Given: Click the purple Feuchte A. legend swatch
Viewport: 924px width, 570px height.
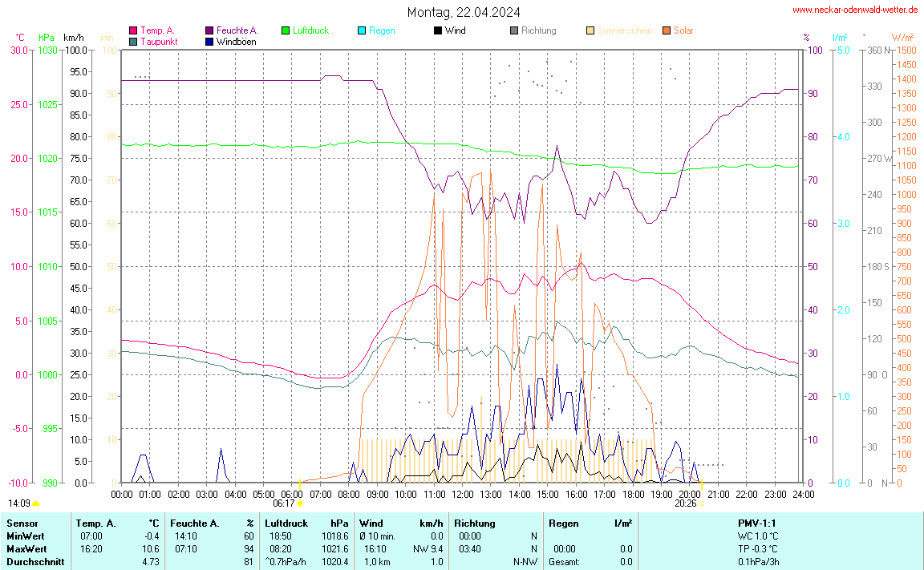Looking at the screenshot, I should [210, 30].
